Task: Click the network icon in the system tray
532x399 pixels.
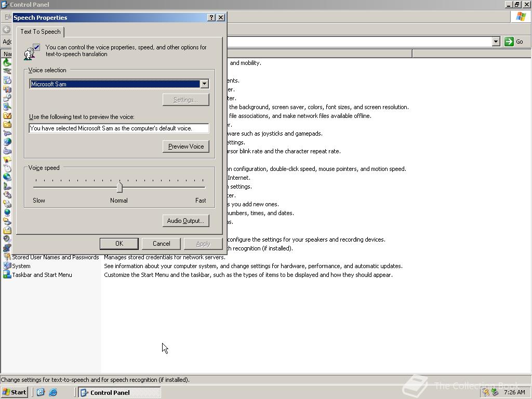Action: pyautogui.click(x=495, y=392)
